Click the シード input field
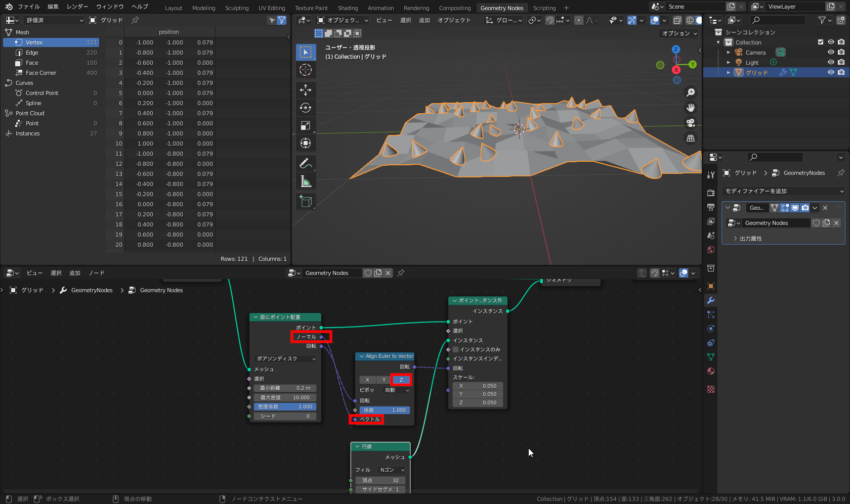 click(x=285, y=416)
